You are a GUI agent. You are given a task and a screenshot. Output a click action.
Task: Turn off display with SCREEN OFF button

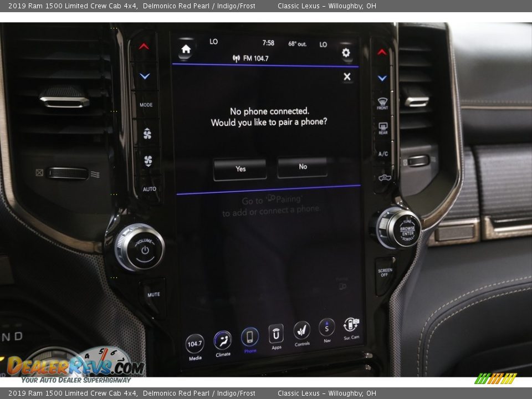385,272
